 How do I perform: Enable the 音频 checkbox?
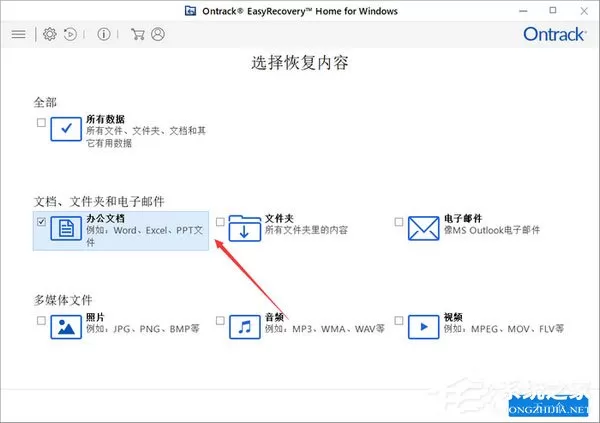coord(220,320)
